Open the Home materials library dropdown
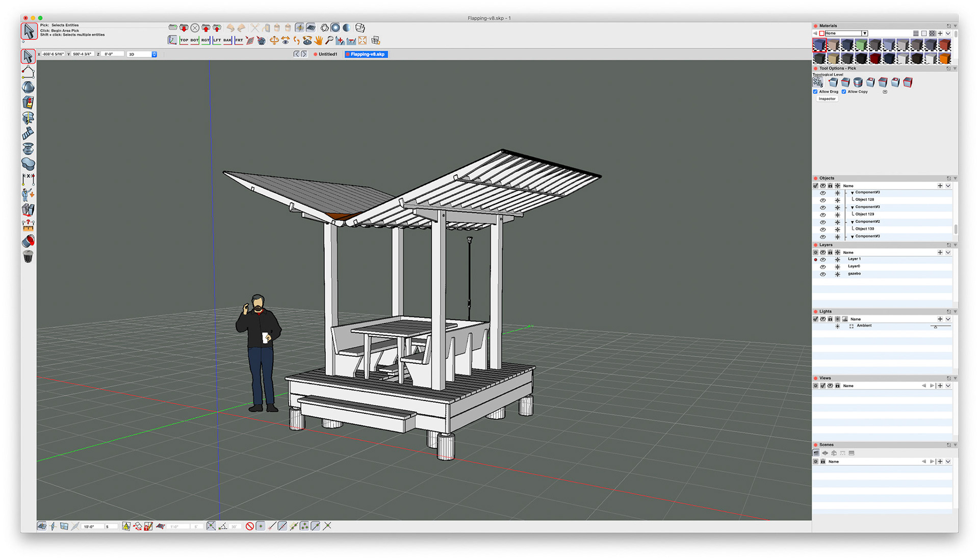The image size is (979, 560). (865, 33)
